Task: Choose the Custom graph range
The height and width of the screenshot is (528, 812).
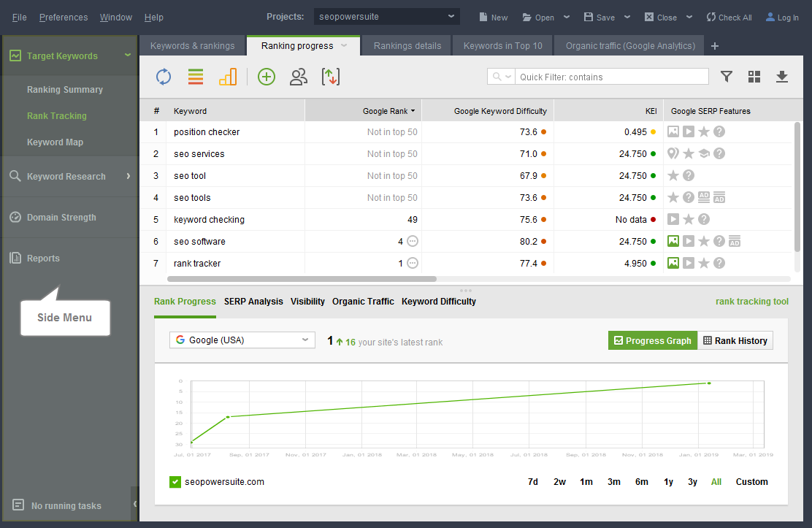Action: 752,482
